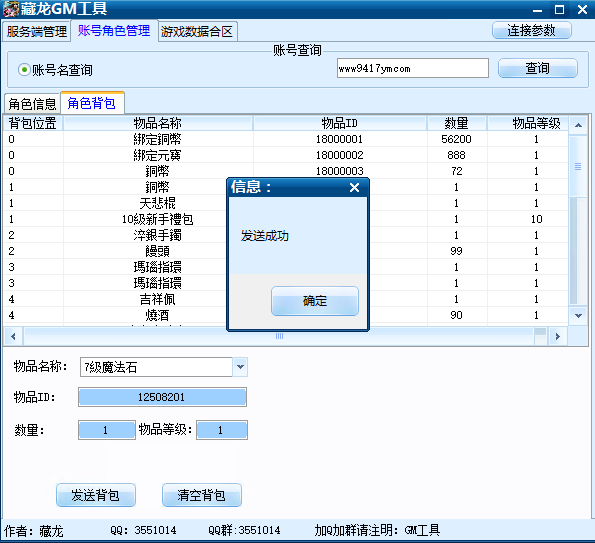Click the 发送背包 button
This screenshot has width=595, height=543.
click(x=96, y=495)
